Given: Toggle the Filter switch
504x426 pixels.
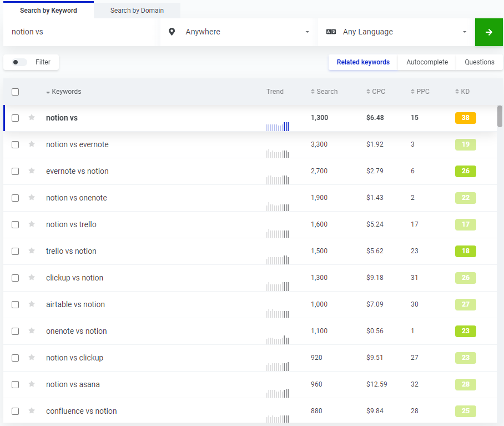Looking at the screenshot, I should [19, 62].
